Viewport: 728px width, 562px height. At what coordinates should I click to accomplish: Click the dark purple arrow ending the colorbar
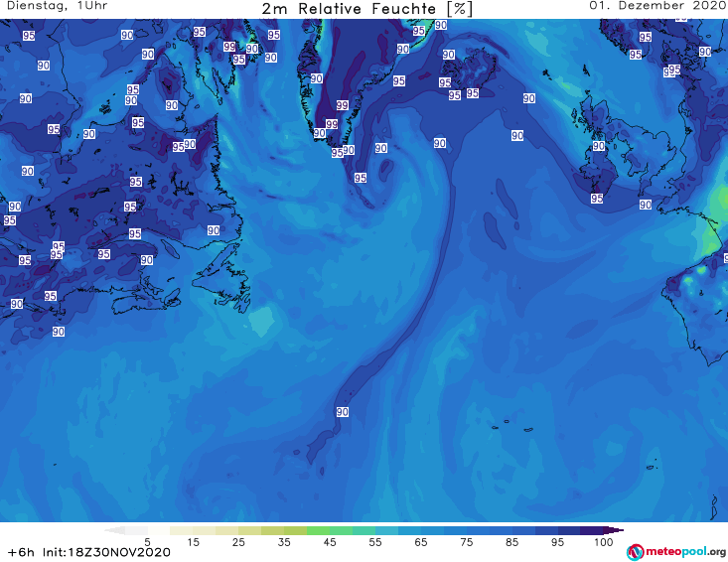(x=614, y=530)
